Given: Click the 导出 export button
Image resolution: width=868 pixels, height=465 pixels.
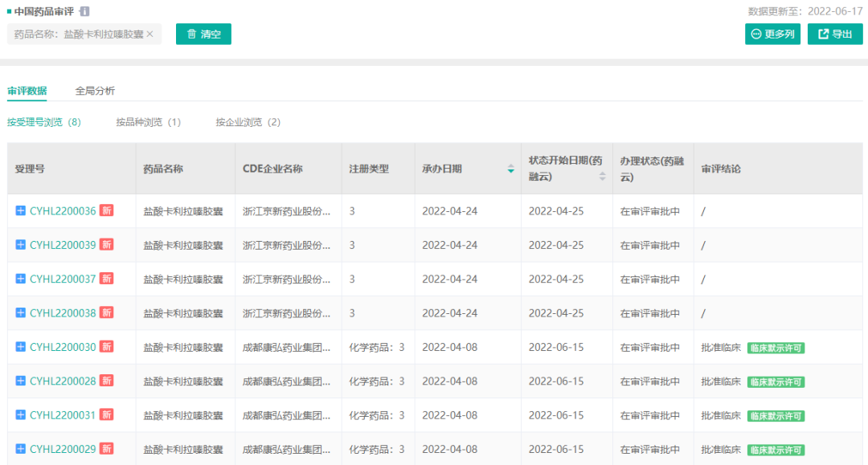Looking at the screenshot, I should click(x=834, y=34).
